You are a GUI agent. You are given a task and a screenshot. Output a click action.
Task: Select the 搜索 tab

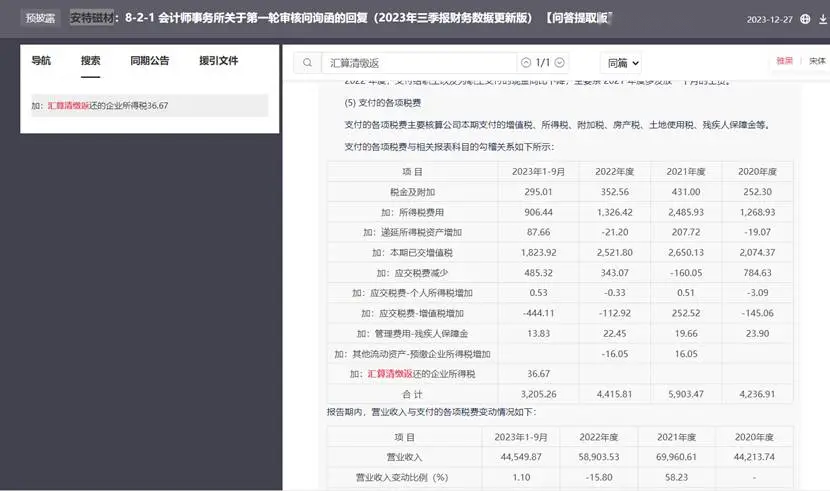tap(91, 60)
